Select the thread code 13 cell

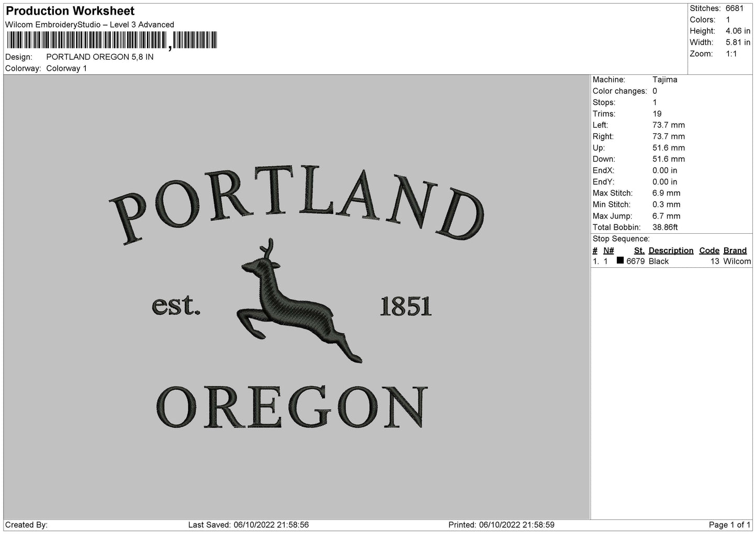[715, 262]
